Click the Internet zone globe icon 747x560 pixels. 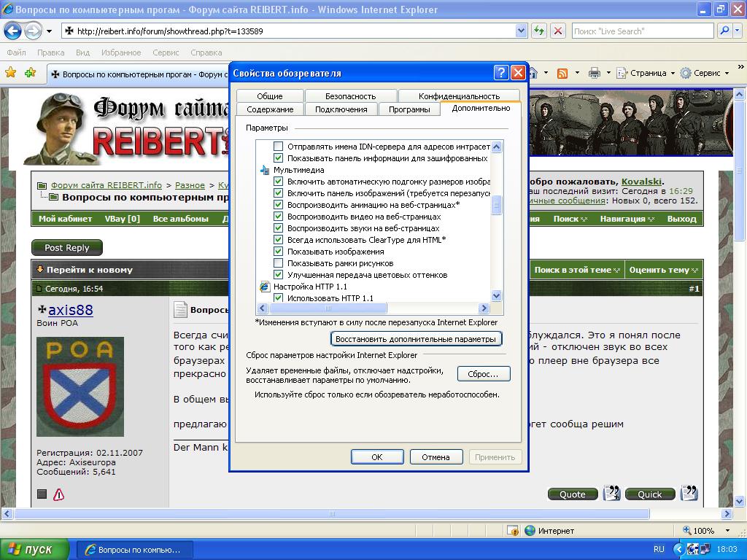[530, 531]
